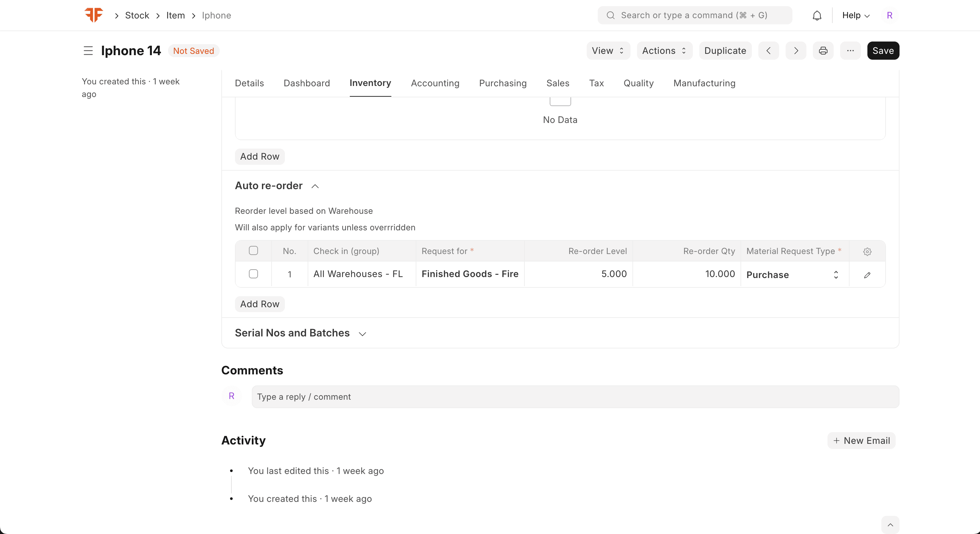980x534 pixels.
Task: Edit the Finished Goods - Fire cell
Action: click(x=470, y=274)
